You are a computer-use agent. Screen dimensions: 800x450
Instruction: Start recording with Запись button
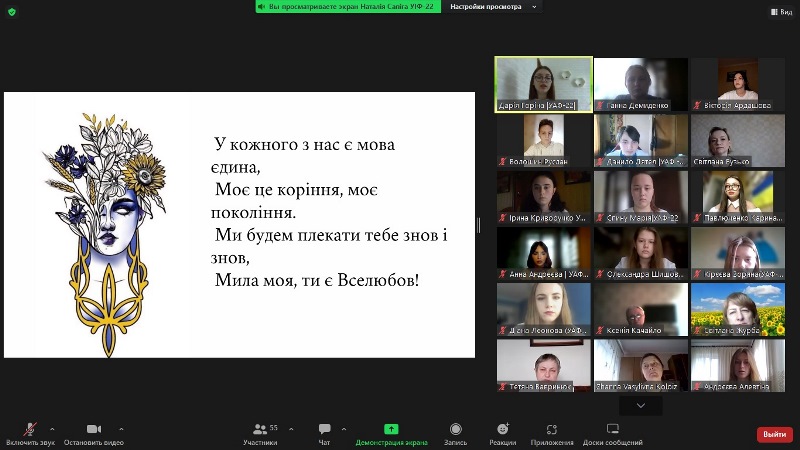click(456, 434)
